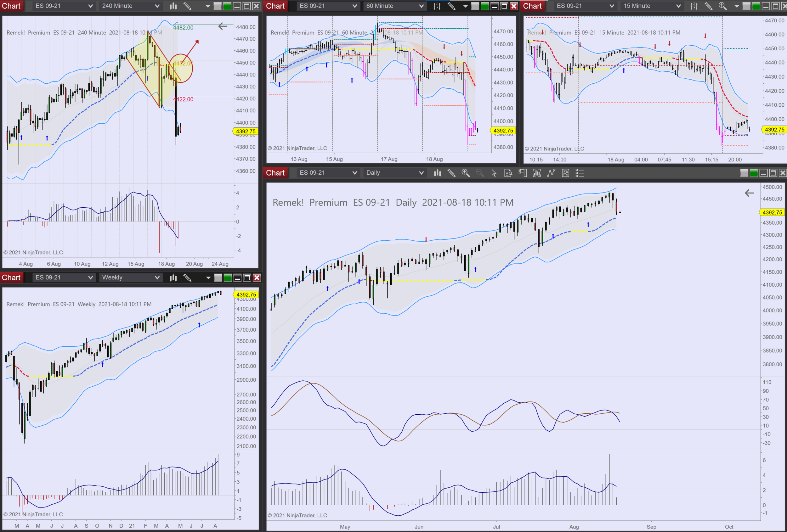
Task: Click the arrow scroll-to-latest on 240 Minute chart
Action: coord(223,26)
